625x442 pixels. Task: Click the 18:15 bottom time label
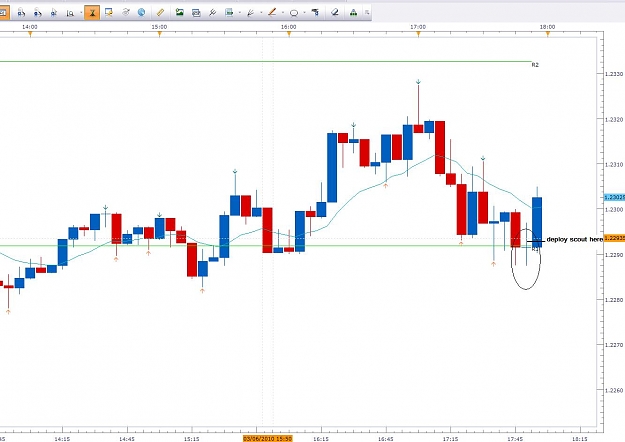tap(580, 439)
